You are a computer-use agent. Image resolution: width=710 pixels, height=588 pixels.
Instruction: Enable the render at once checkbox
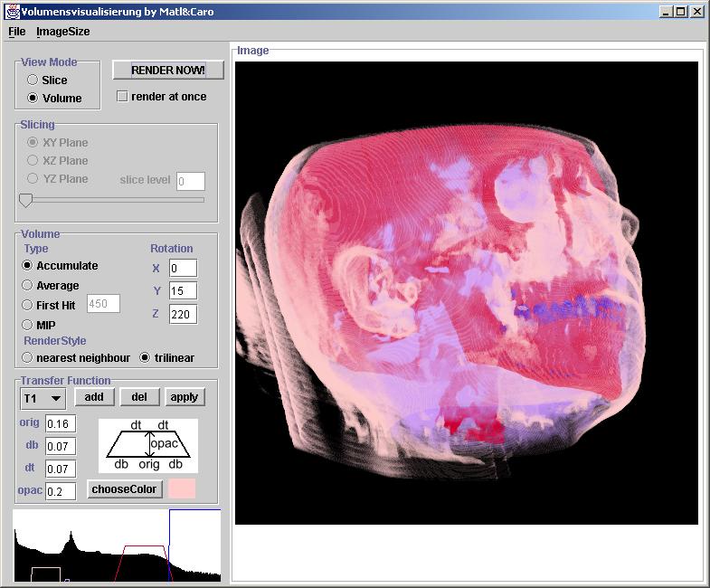123,97
